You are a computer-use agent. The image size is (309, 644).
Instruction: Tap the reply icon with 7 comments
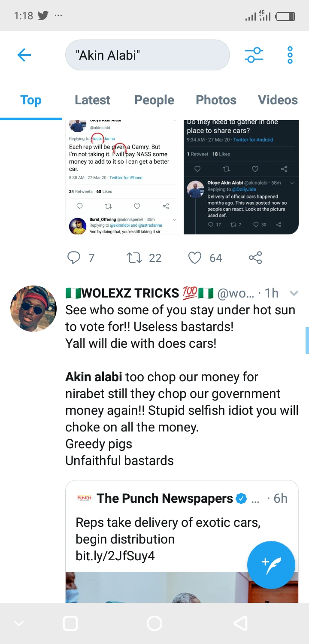coord(74,258)
